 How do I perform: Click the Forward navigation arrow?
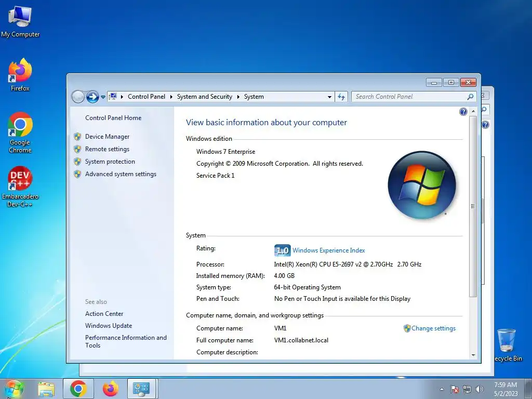[x=92, y=97]
